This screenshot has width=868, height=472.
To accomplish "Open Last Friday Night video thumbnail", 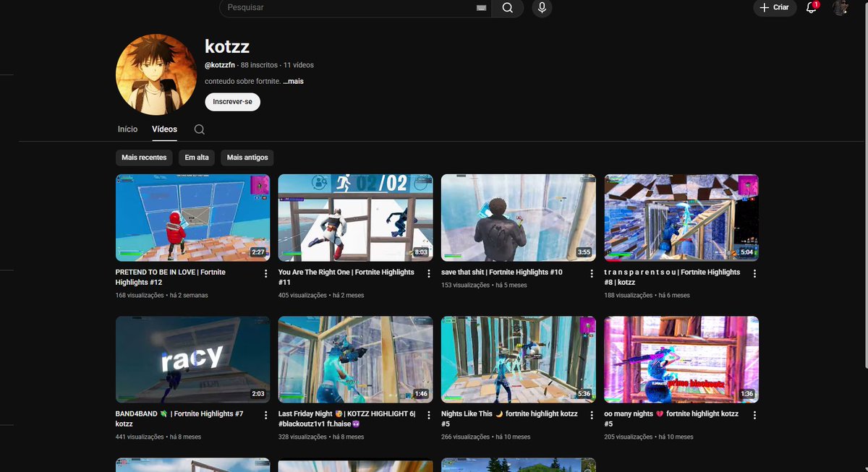I will 355,359.
